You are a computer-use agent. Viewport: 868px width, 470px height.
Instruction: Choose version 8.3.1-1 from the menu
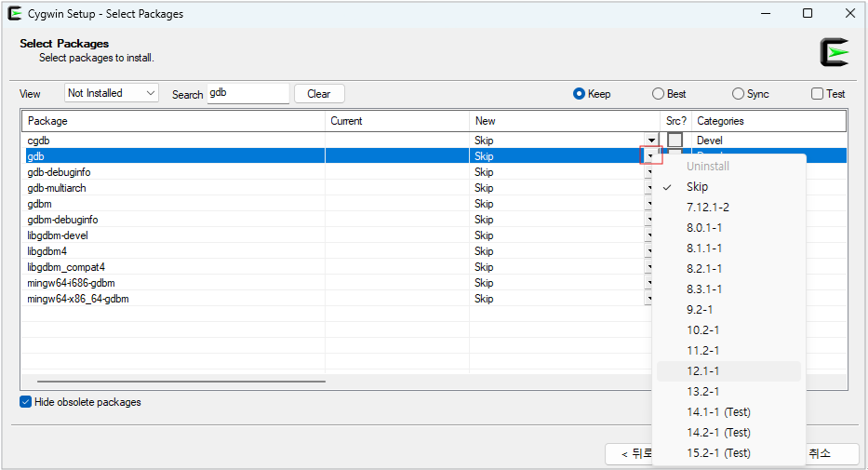728,289
